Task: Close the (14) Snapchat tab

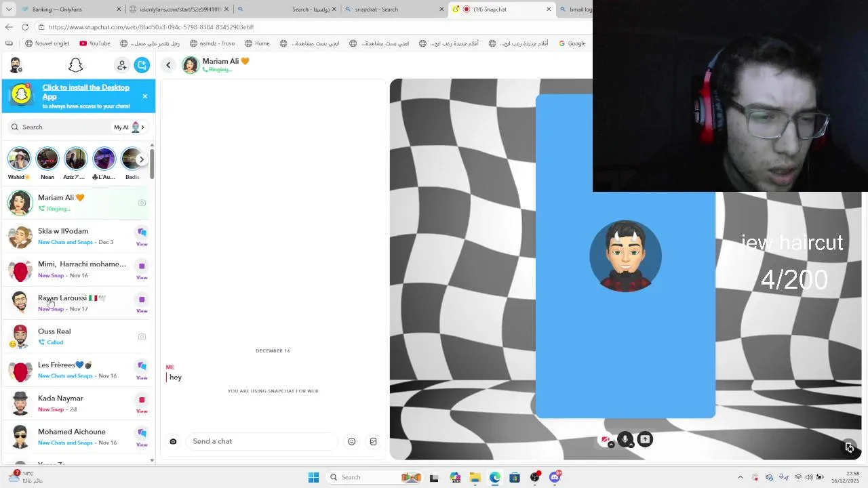Action: click(x=549, y=9)
